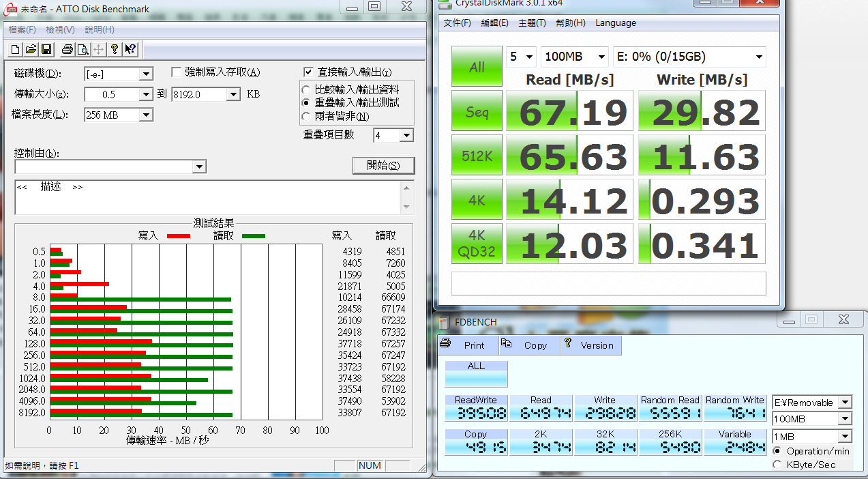Run the 512K test in CrystalDiskMark

pos(477,155)
